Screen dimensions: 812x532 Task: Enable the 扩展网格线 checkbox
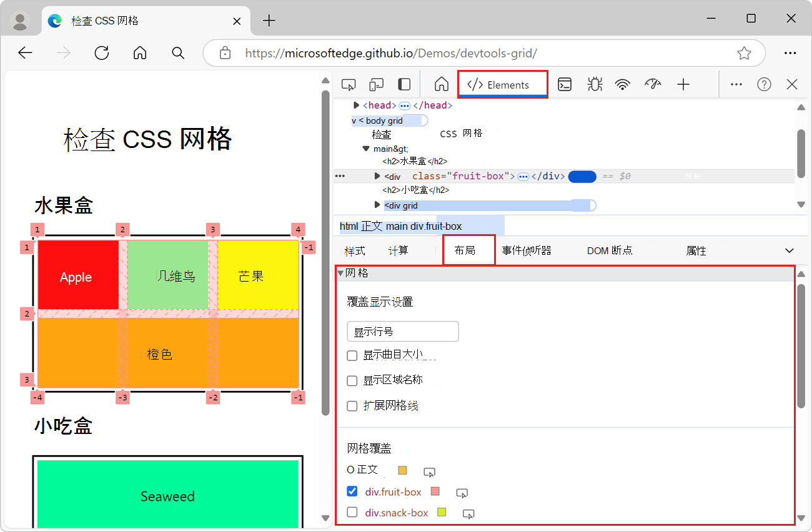pyautogui.click(x=352, y=406)
